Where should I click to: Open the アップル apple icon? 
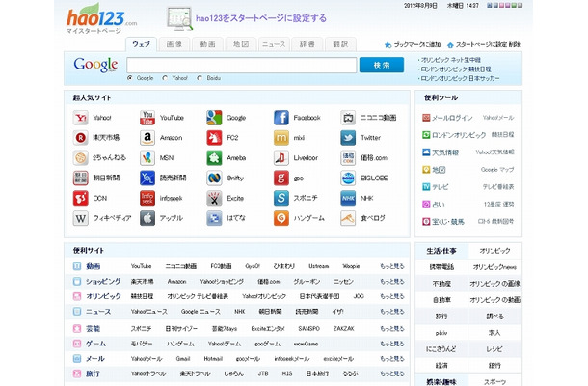click(147, 218)
